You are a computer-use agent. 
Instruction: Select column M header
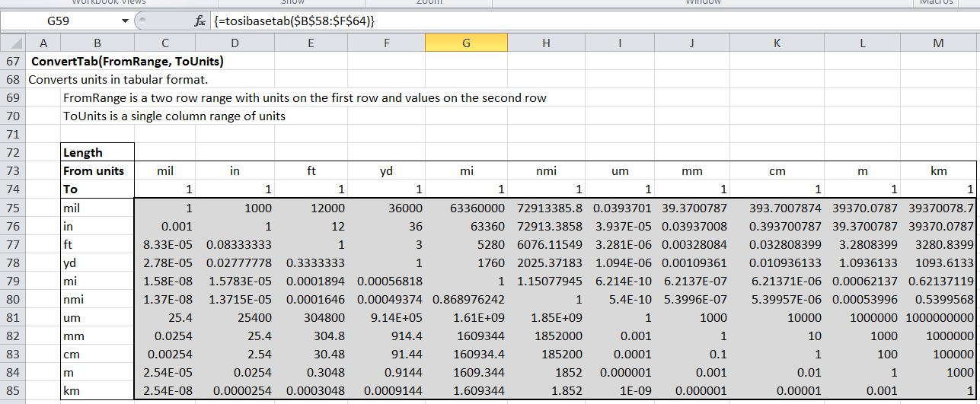click(938, 44)
